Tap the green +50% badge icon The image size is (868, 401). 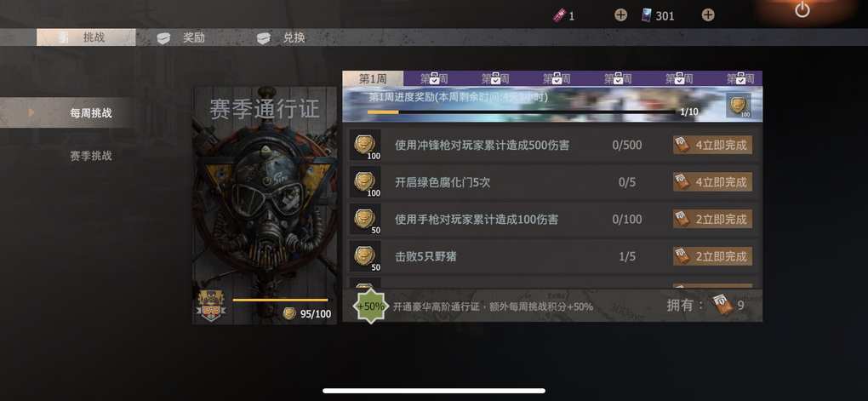tap(371, 306)
